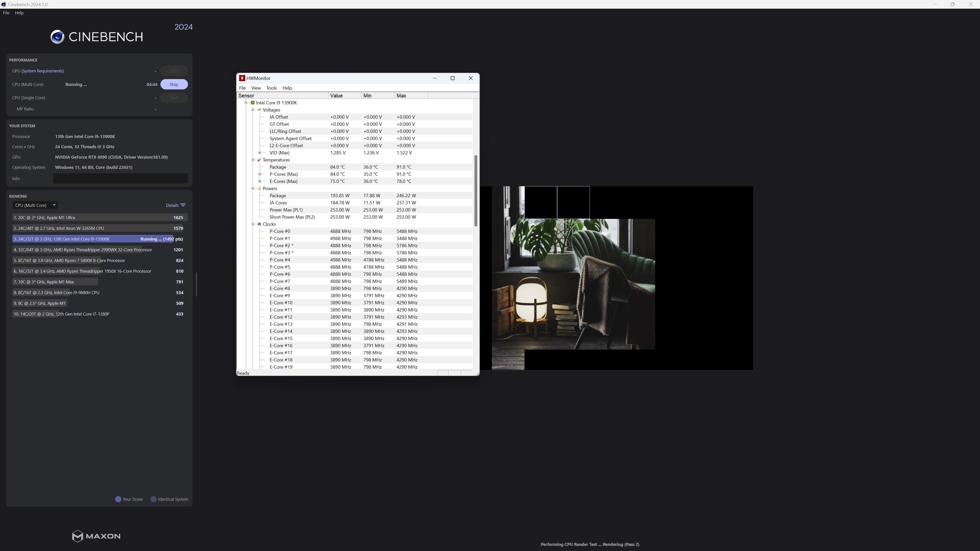Open the HWMonitor Tools menu

pyautogui.click(x=272, y=88)
